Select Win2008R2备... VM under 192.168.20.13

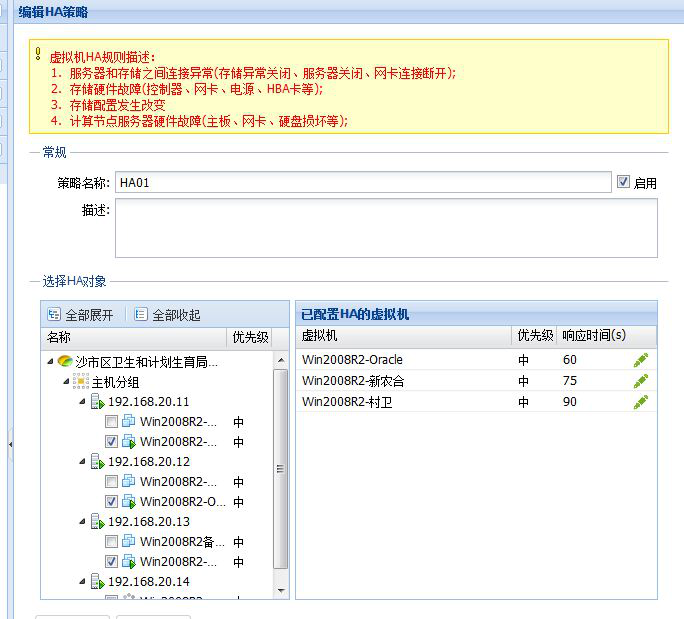tap(180, 542)
